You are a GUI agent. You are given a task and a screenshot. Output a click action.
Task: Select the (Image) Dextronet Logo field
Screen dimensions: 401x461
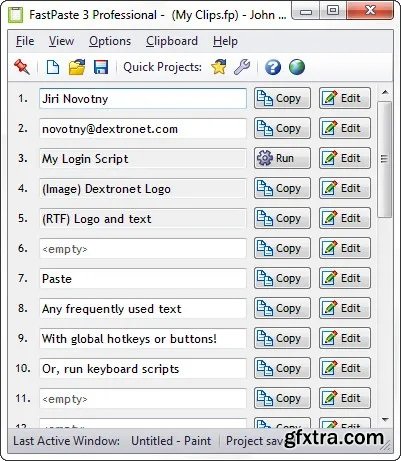[143, 189]
